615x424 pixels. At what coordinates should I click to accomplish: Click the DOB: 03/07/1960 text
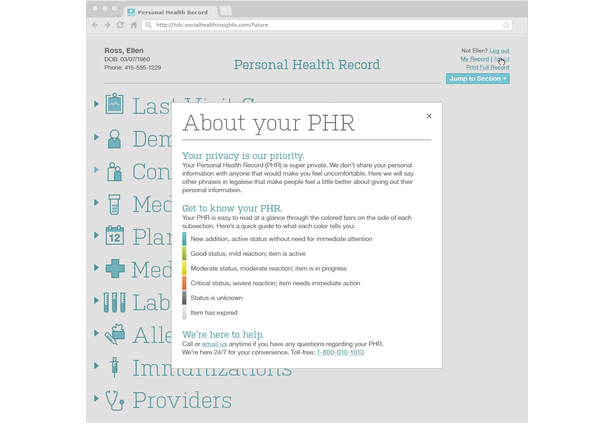(127, 59)
